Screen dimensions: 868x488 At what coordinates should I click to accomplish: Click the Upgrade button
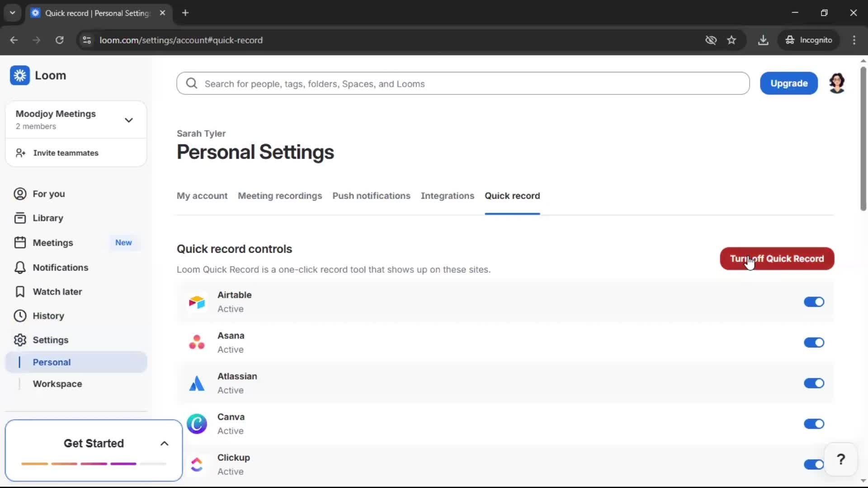788,83
